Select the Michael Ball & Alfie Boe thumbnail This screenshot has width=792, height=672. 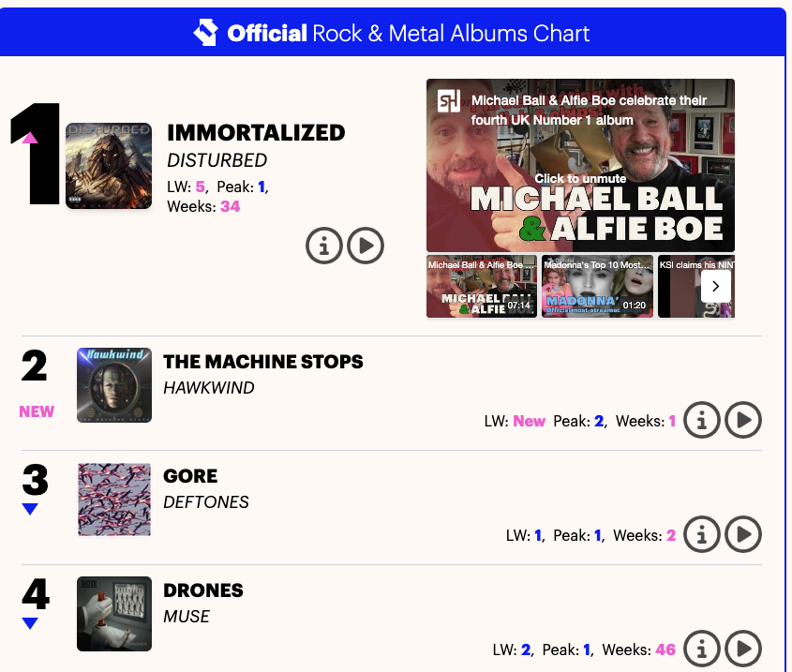(482, 286)
